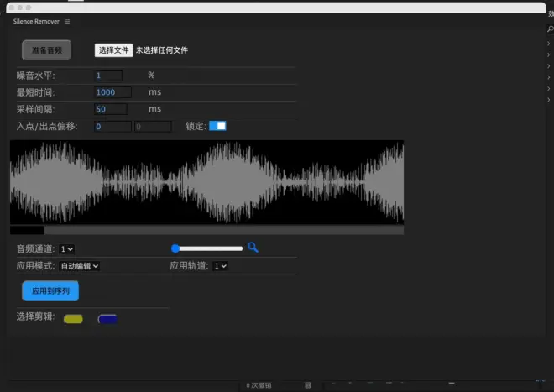Click the 选择文件 file chooser button

[x=113, y=50]
